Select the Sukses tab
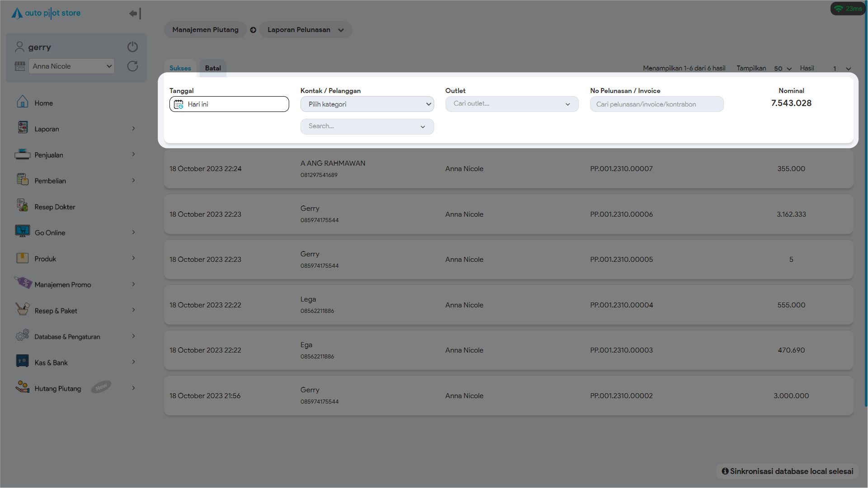 [180, 68]
